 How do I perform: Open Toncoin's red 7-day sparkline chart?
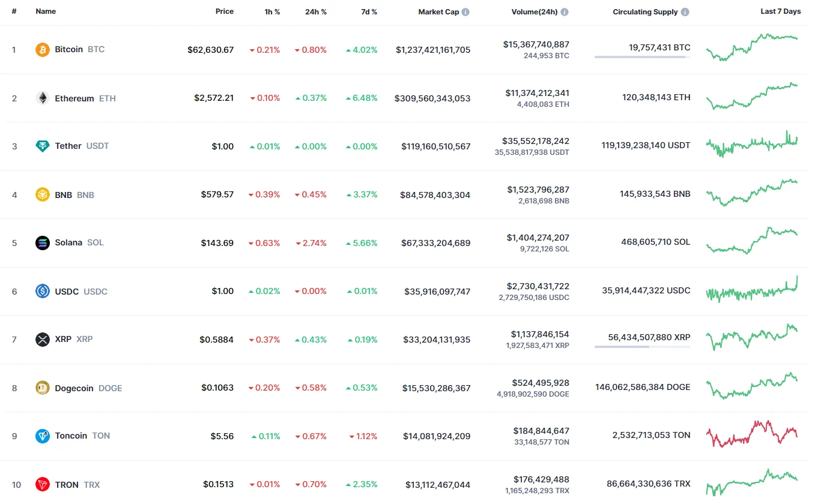752,434
